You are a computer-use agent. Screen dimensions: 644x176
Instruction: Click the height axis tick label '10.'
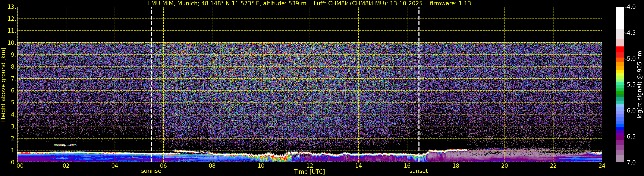point(12,43)
